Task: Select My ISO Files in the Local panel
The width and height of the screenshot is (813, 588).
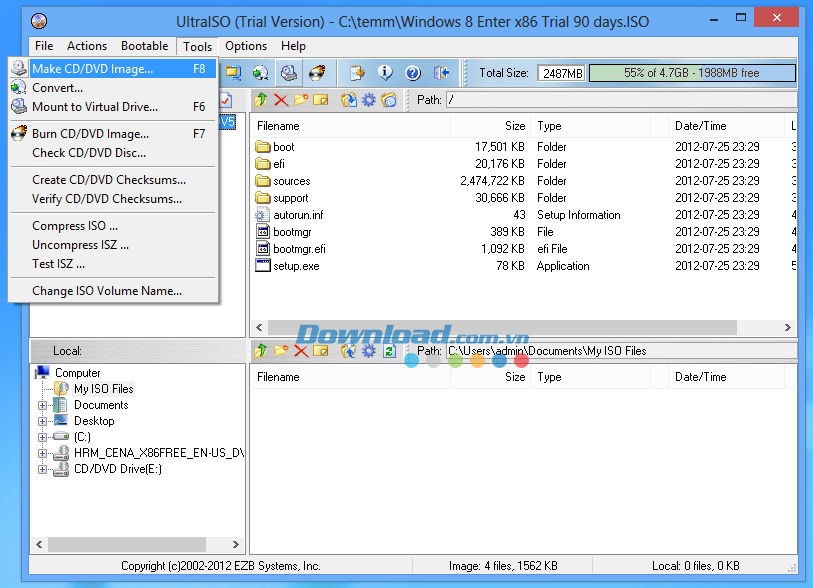Action: (x=103, y=389)
